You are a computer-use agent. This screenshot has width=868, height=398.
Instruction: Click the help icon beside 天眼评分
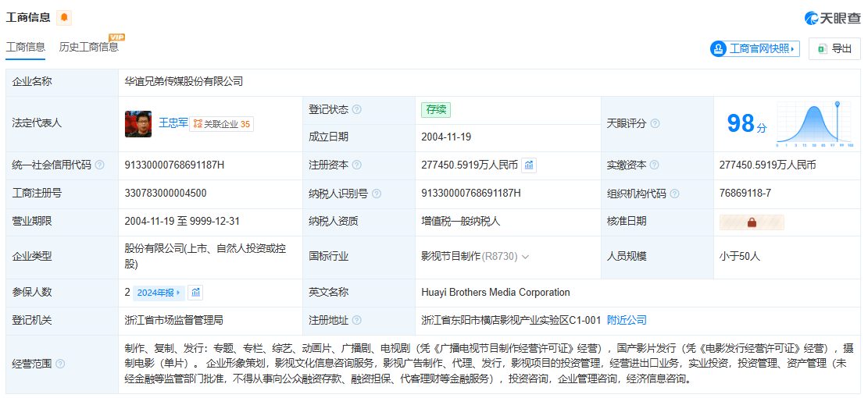(x=655, y=124)
